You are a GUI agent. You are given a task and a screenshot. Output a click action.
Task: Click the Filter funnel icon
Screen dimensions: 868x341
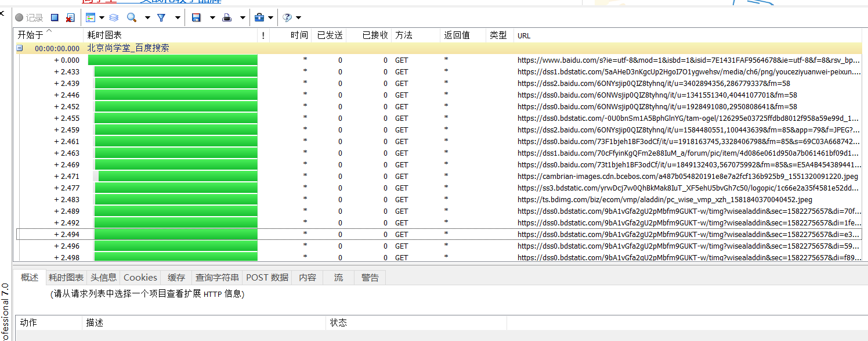[161, 18]
